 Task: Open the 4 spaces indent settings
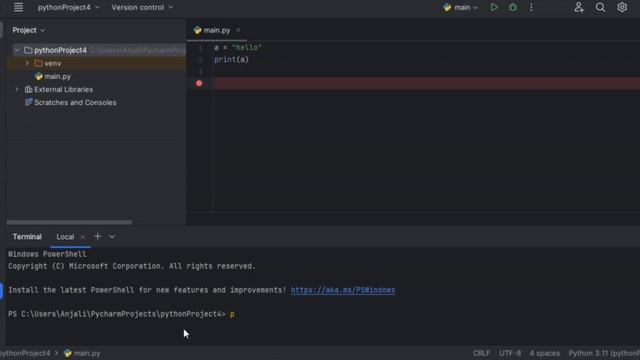tap(544, 353)
